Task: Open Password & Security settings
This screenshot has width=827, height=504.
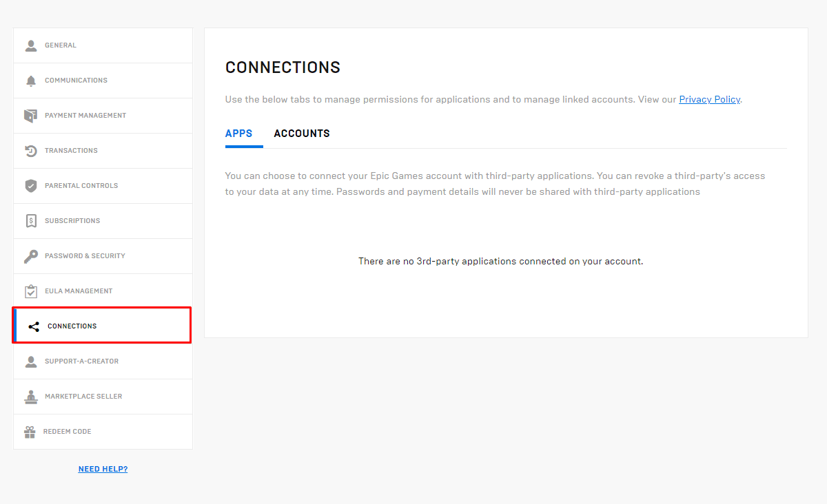Action: tap(103, 256)
